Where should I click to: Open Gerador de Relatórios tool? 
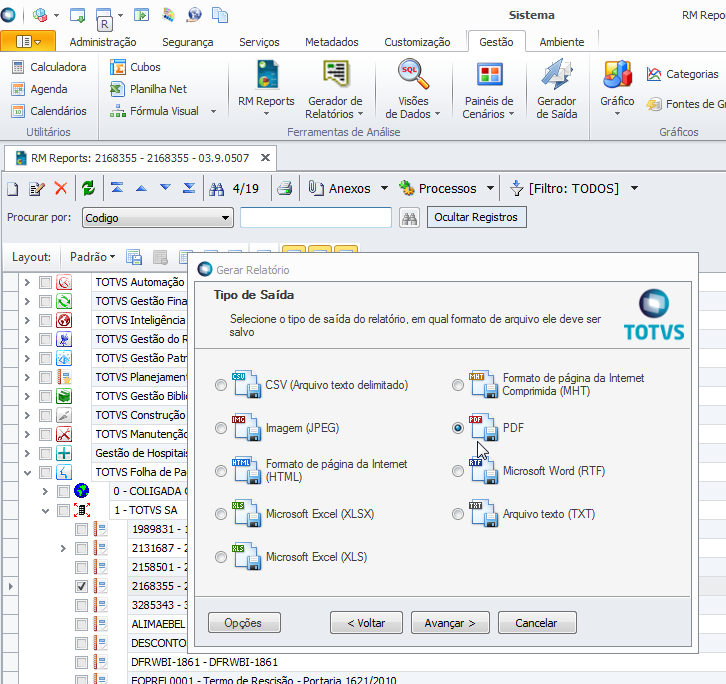pyautogui.click(x=335, y=88)
